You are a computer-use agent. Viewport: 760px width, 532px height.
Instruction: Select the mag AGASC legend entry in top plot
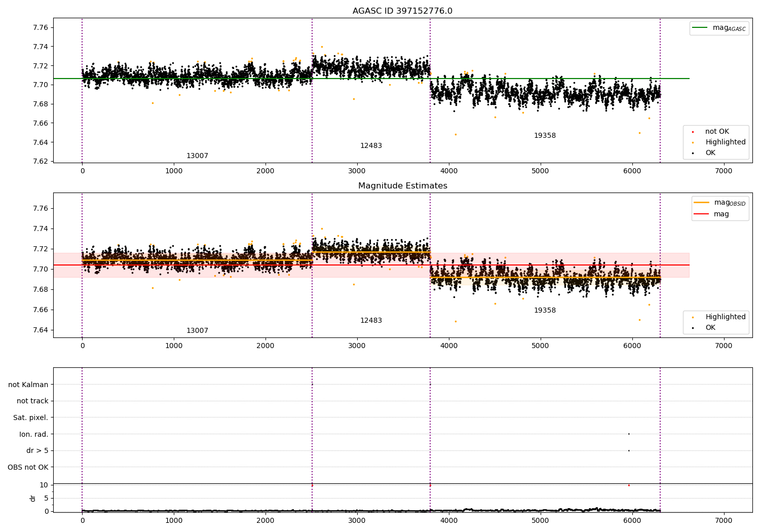pyautogui.click(x=719, y=28)
